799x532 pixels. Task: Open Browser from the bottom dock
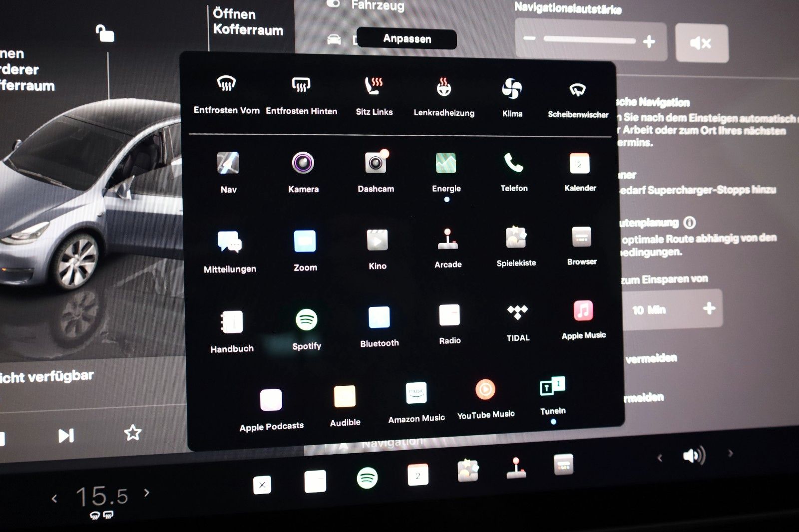point(563,465)
